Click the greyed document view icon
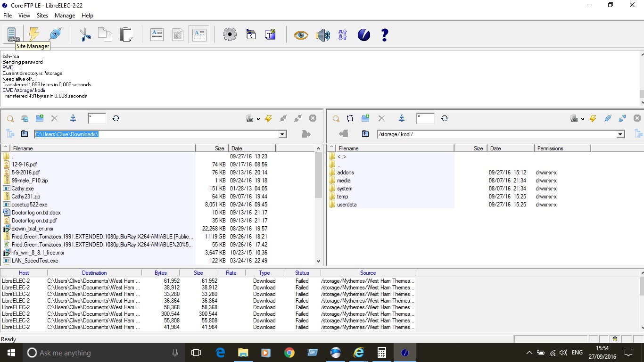644x362 pixels. pos(178,34)
